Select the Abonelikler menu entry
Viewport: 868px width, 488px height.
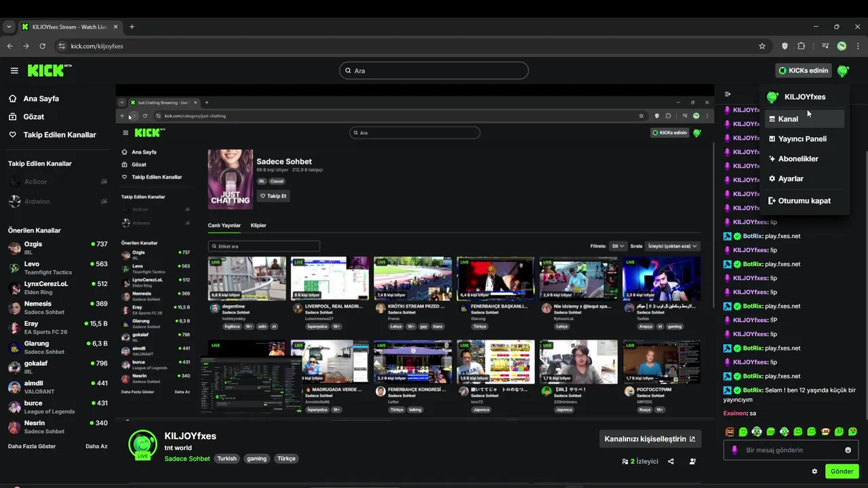tap(805, 159)
